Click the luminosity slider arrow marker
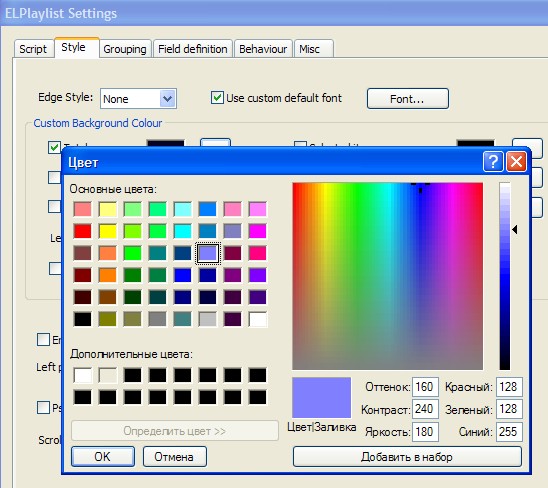The width and height of the screenshot is (548, 488). point(514,230)
